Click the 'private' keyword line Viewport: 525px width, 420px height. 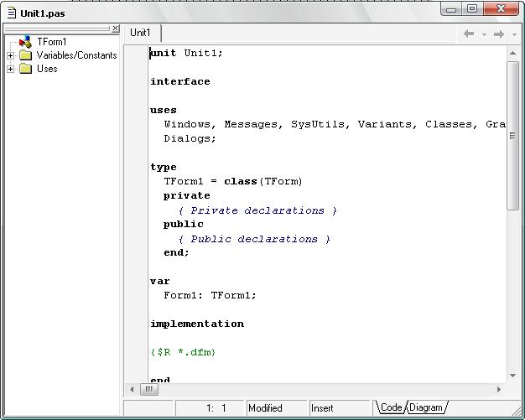(x=187, y=196)
